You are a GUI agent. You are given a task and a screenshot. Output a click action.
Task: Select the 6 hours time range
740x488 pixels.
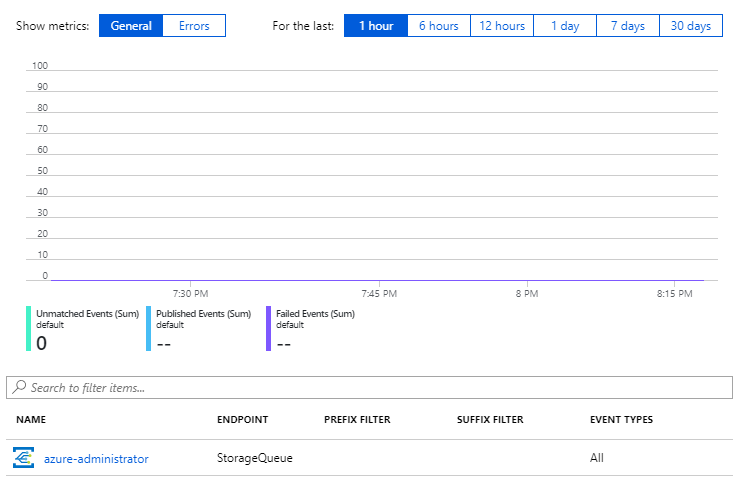(x=438, y=26)
